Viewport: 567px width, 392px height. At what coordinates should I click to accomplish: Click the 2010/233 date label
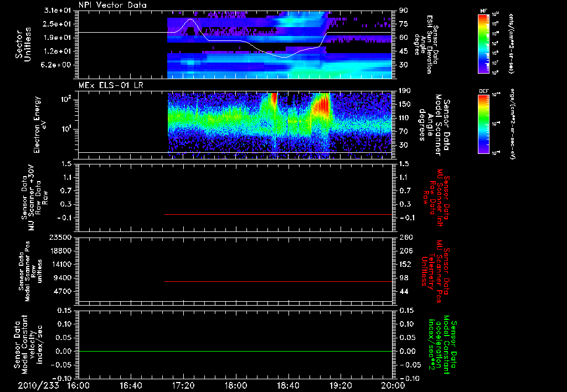coord(38,385)
